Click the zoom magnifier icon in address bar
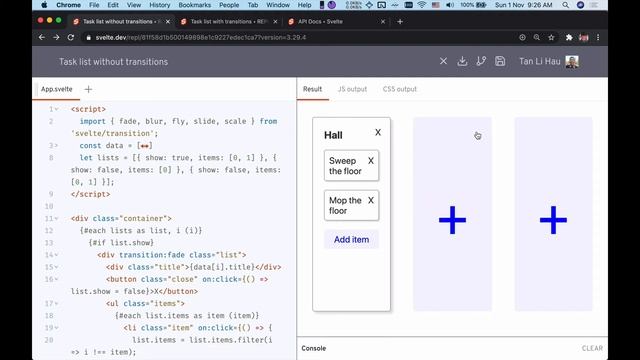 click(x=537, y=38)
